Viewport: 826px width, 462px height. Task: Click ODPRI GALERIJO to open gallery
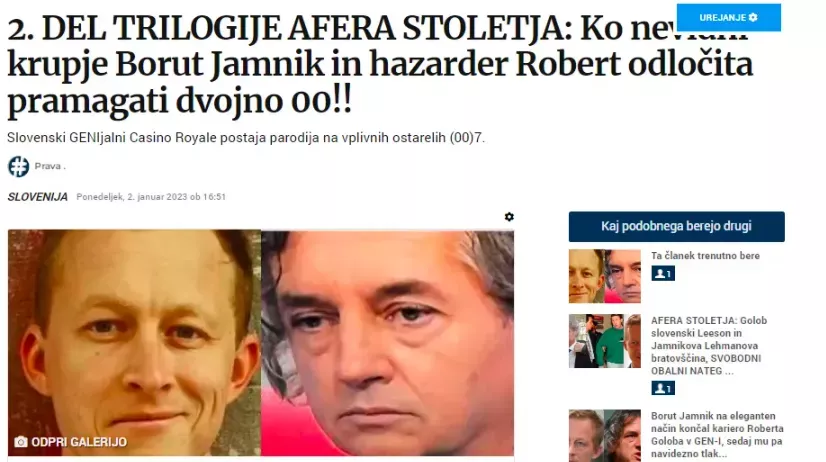79,442
